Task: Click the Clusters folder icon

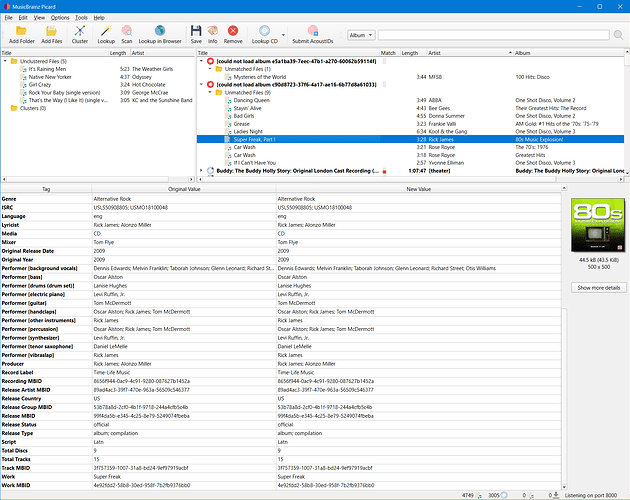Action: point(14,108)
